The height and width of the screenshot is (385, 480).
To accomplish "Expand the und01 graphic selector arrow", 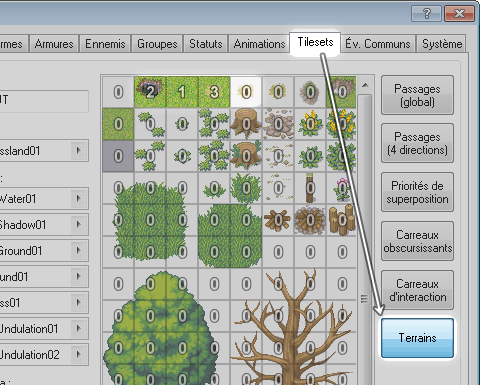I will 79,276.
